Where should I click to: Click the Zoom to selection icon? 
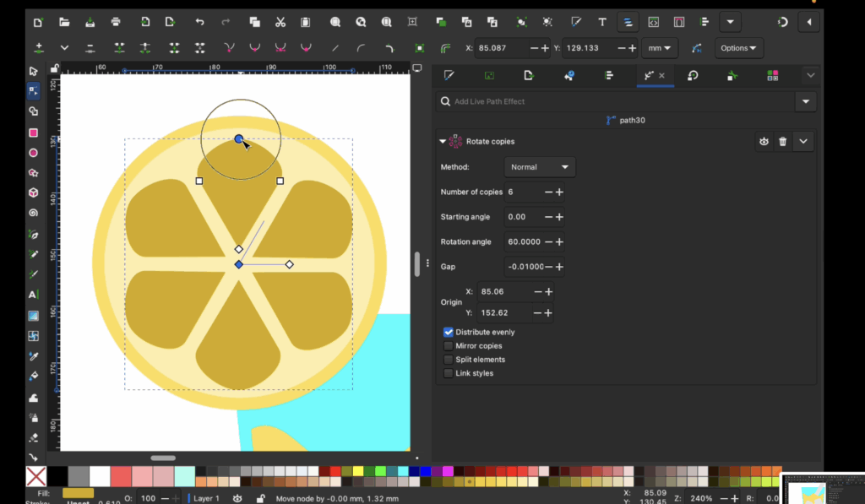click(x=335, y=22)
